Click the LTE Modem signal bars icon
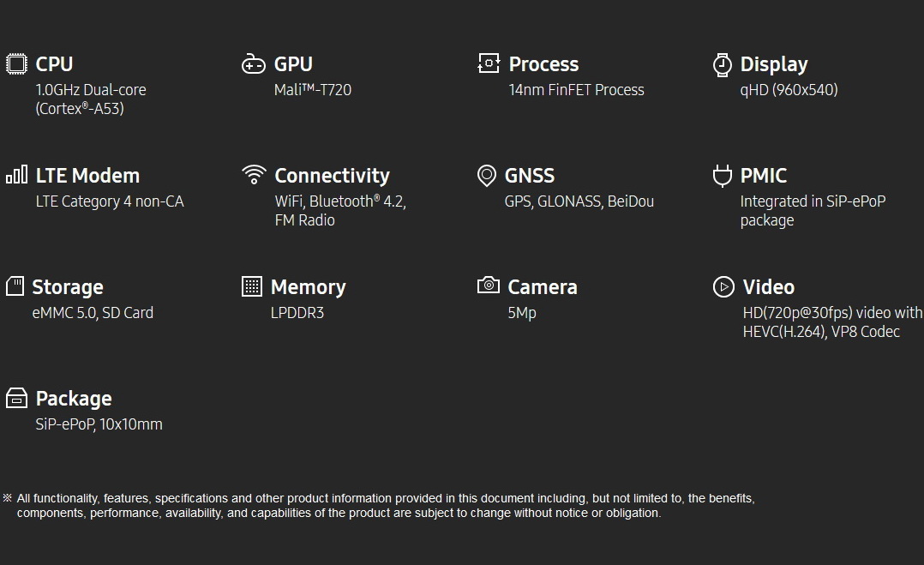Viewport: 924px width, 565px height. [x=16, y=175]
